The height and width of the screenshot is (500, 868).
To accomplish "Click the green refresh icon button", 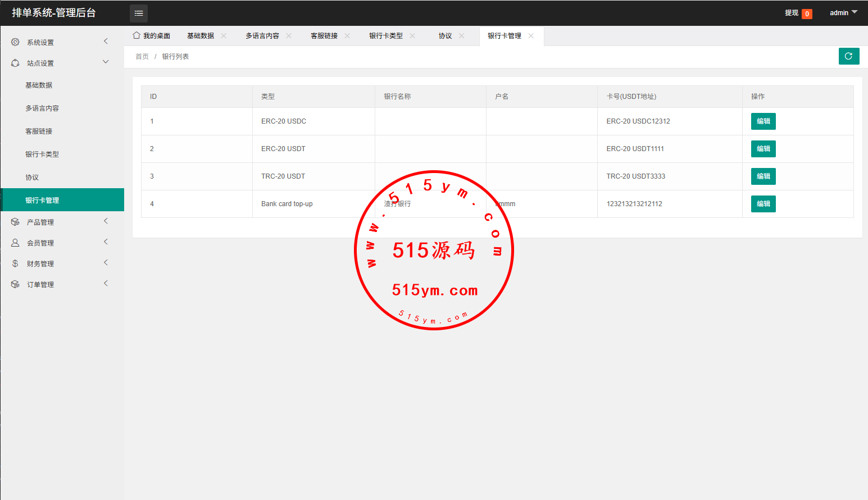I will 848,56.
